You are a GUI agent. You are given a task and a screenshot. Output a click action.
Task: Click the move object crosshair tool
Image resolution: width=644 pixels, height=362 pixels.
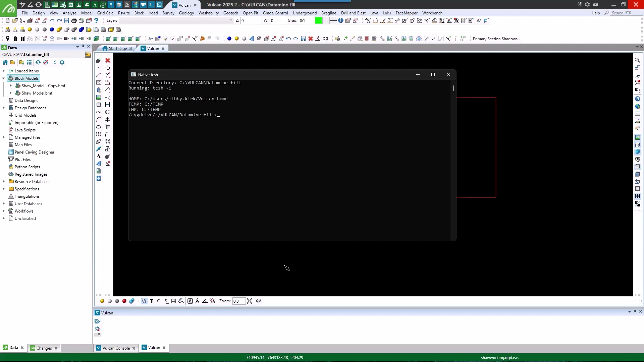click(108, 68)
